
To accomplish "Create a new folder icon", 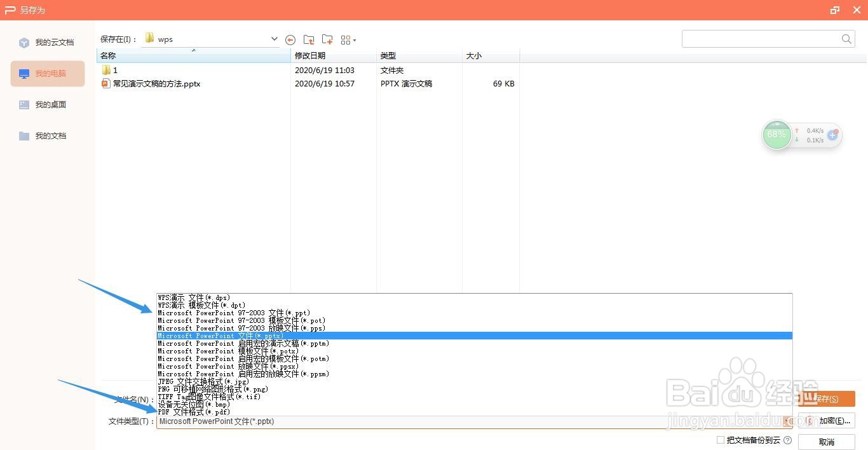I will pos(327,39).
